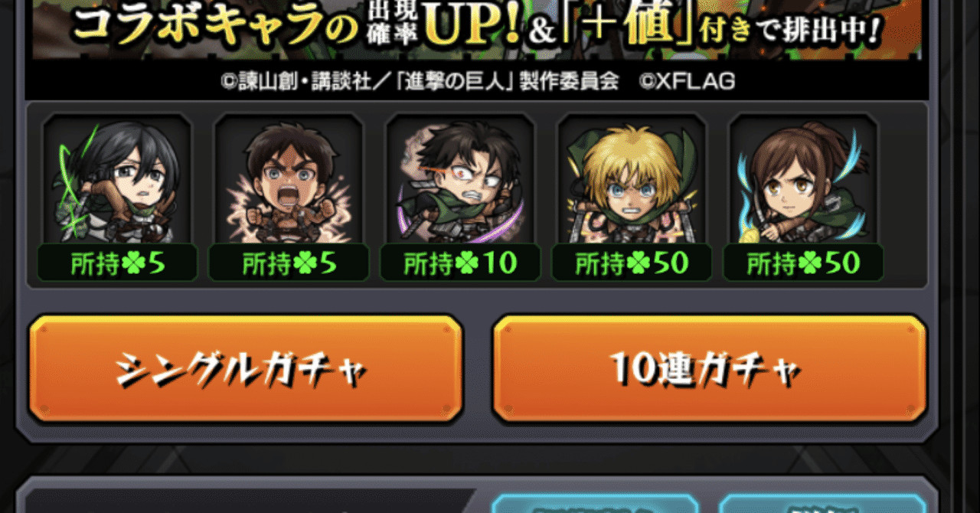Click the clover icon under Mikasa

132,263
